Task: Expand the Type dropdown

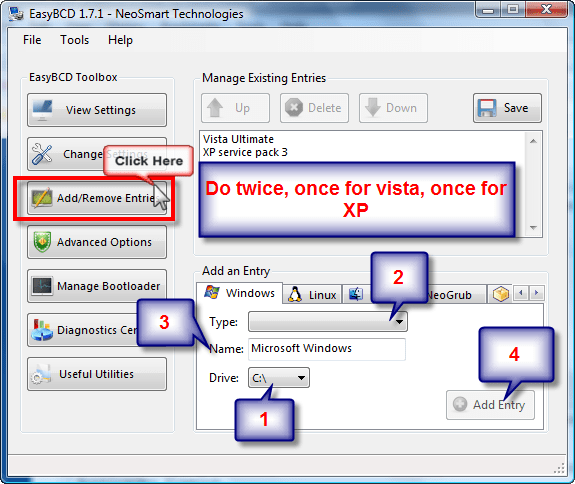Action: coord(328,322)
